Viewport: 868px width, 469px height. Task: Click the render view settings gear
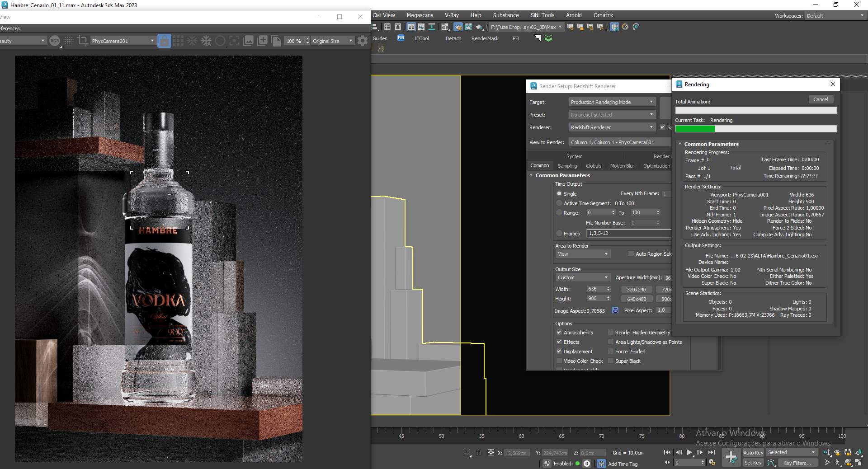(x=362, y=41)
